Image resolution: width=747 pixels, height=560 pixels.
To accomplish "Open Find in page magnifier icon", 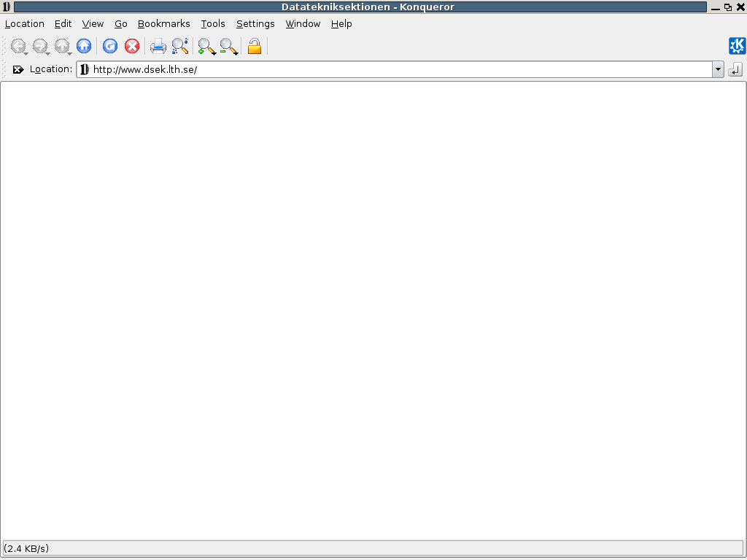I will [180, 46].
